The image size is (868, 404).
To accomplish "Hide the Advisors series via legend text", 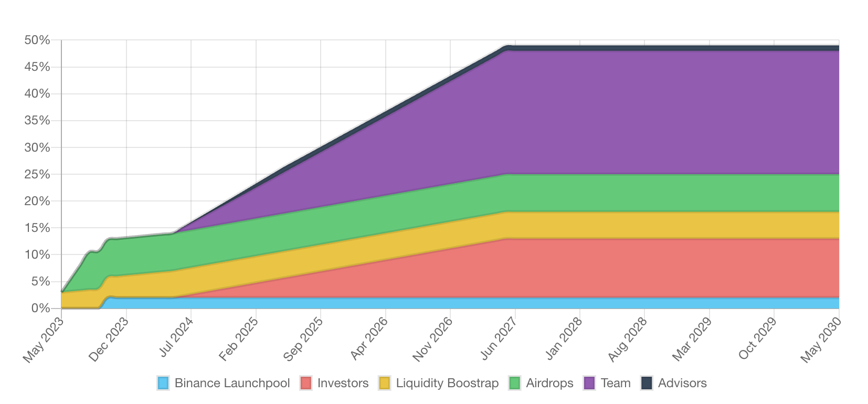I will pos(682,383).
